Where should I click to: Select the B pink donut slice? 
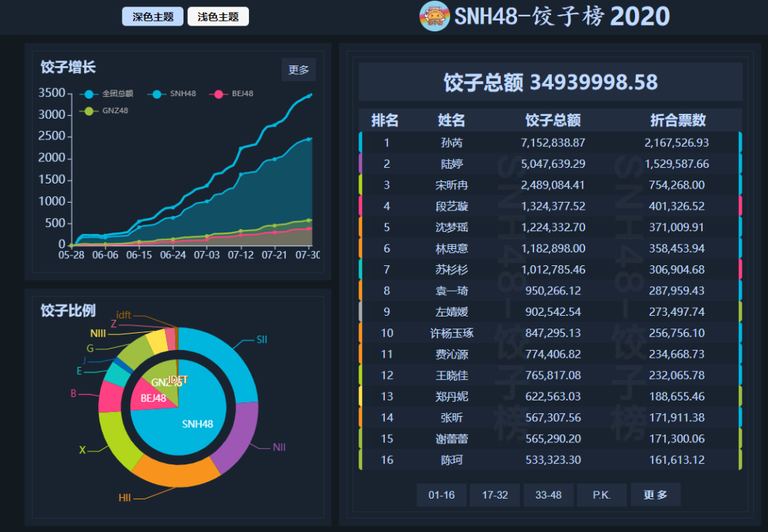pyautogui.click(x=110, y=397)
